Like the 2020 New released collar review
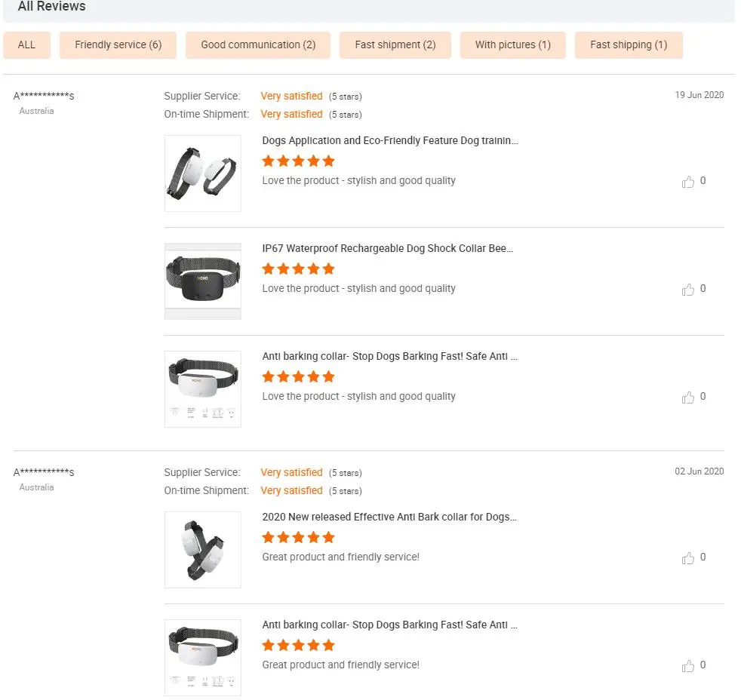Image resolution: width=741 pixels, height=700 pixels. 687,558
